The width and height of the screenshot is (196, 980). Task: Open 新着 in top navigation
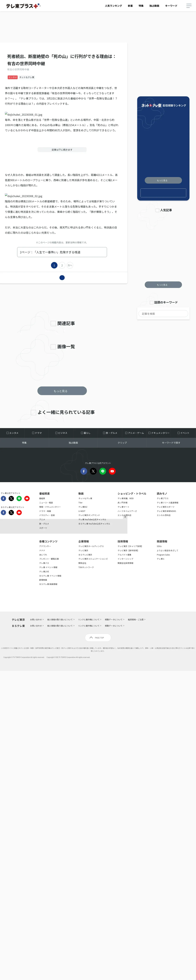(x=130, y=6)
